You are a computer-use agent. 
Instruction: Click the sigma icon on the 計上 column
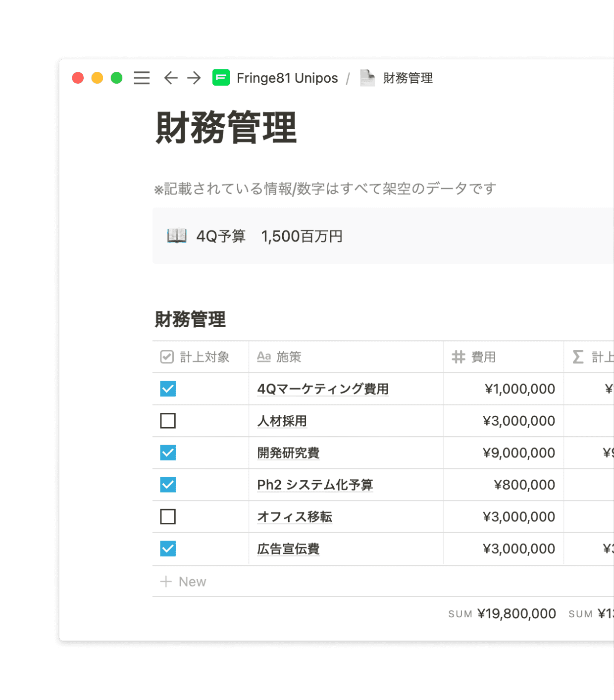pyautogui.click(x=578, y=356)
